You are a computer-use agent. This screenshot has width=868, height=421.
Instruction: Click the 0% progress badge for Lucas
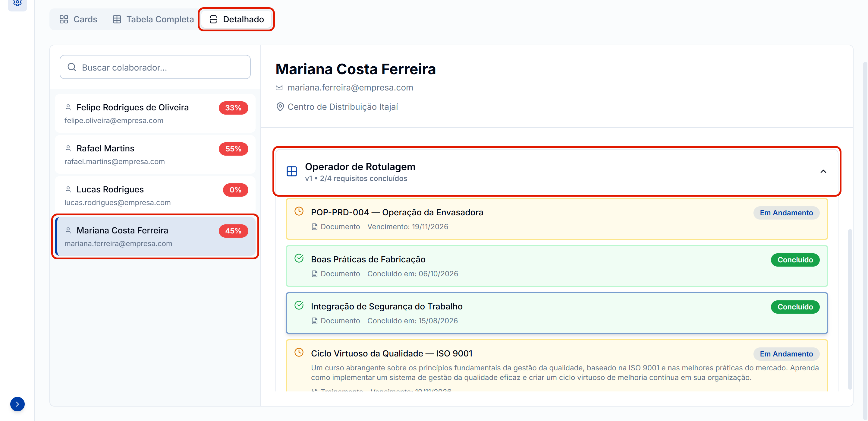tap(235, 190)
